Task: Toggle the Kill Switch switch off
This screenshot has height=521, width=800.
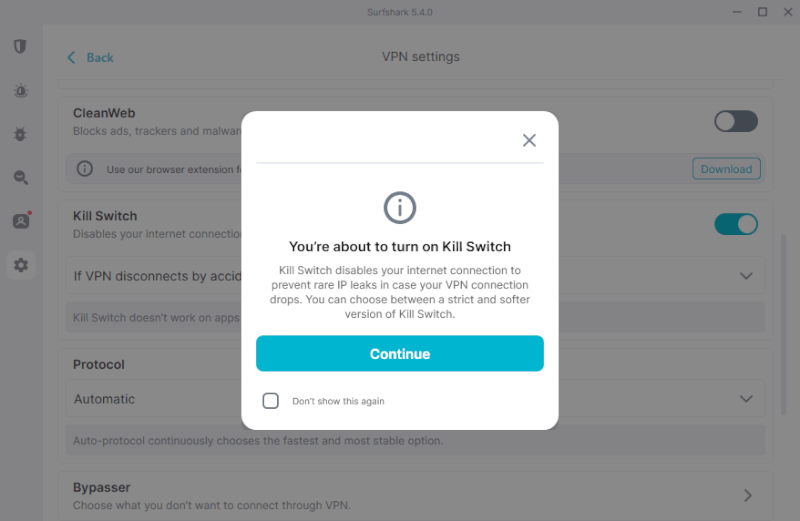Action: pos(736,224)
